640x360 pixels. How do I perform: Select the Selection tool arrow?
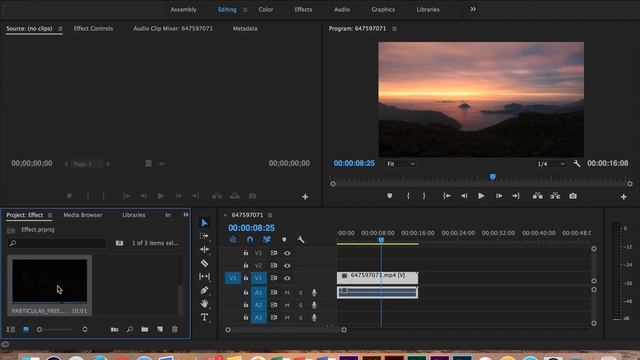coord(204,223)
